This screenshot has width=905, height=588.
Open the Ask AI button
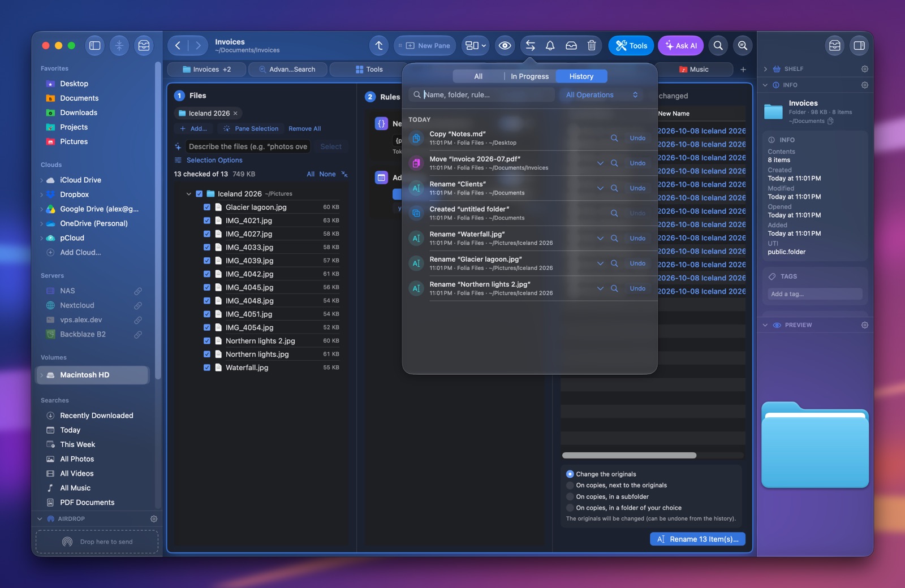pyautogui.click(x=680, y=46)
